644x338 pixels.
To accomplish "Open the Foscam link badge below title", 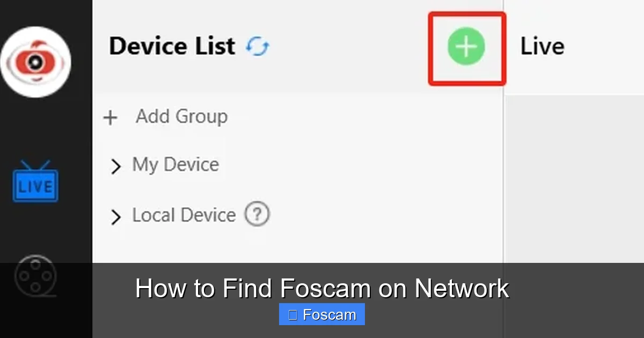I will pyautogui.click(x=321, y=314).
